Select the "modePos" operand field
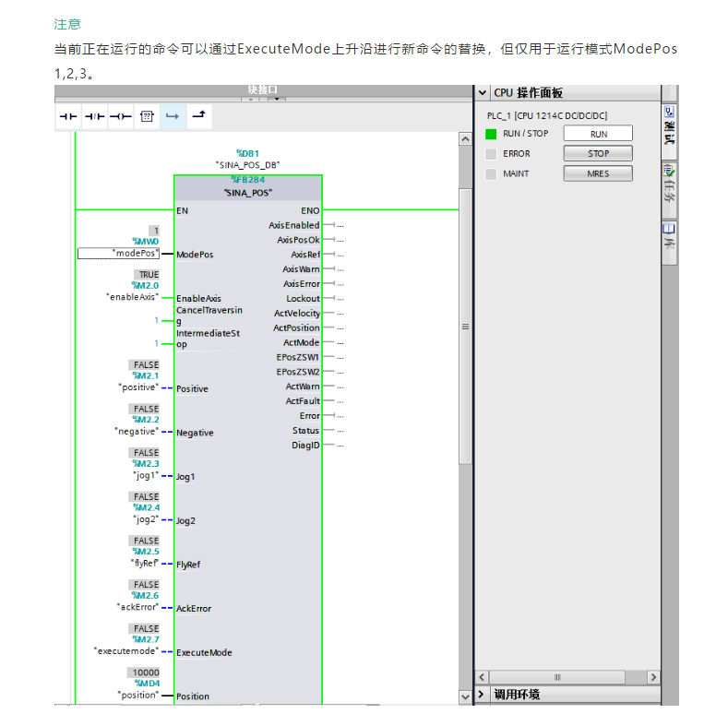Image resolution: width=728 pixels, height=726 pixels. coord(119,253)
